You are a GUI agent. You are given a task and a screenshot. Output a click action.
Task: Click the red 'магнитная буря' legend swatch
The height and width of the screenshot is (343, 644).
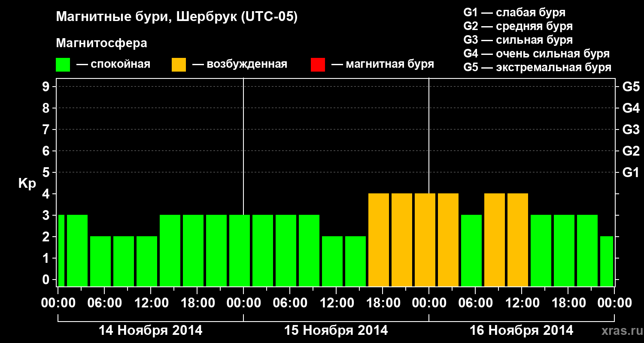tap(318, 65)
